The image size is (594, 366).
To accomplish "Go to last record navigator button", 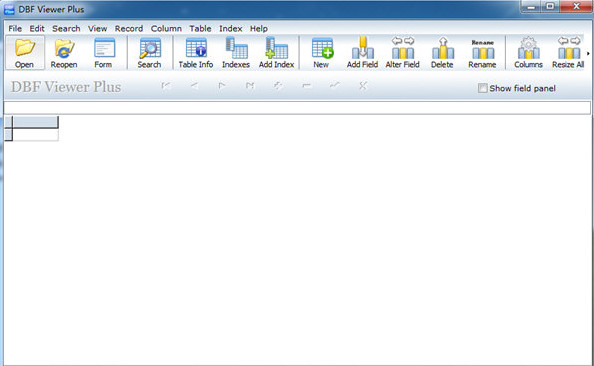I will 250,86.
